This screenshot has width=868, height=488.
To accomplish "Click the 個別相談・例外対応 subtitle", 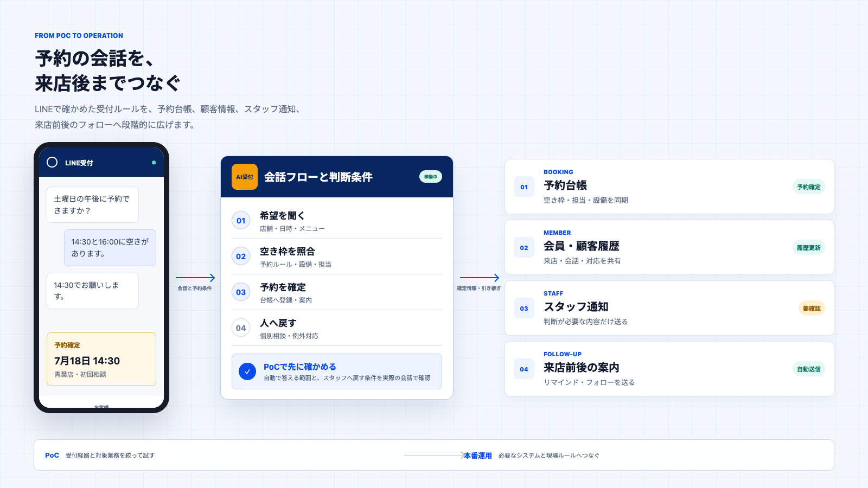I will (289, 336).
